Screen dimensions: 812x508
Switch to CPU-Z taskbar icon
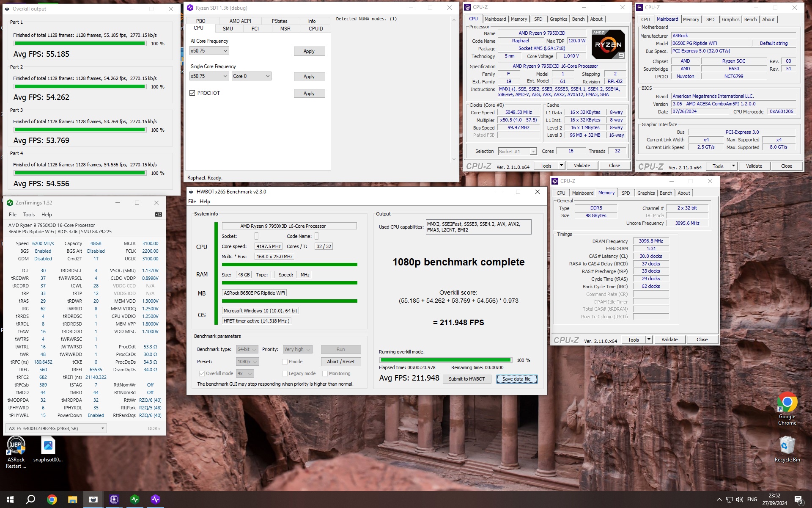point(114,500)
